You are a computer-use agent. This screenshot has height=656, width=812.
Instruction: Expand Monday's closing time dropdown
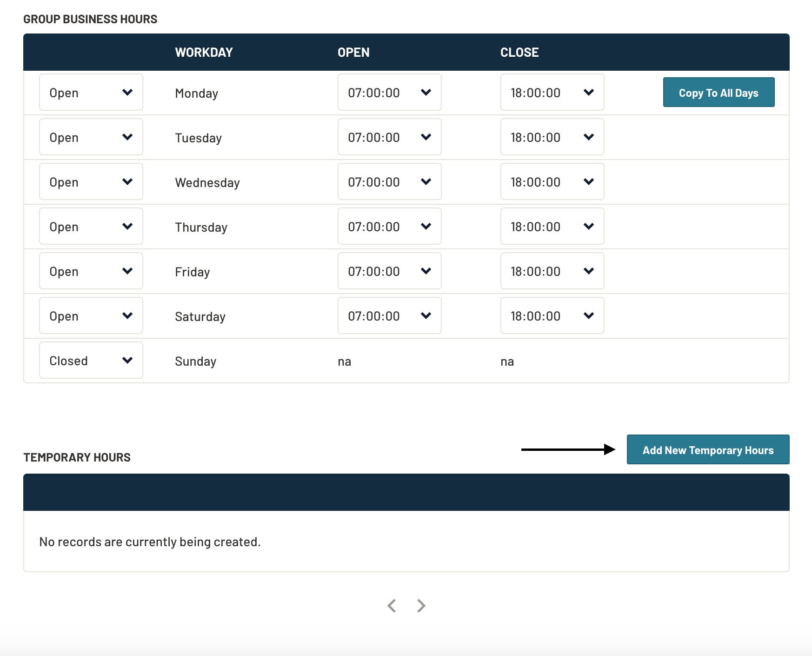[x=552, y=93]
